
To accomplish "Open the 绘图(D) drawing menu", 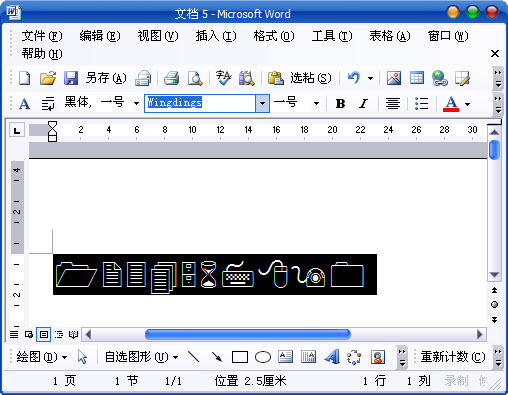I will click(x=42, y=357).
